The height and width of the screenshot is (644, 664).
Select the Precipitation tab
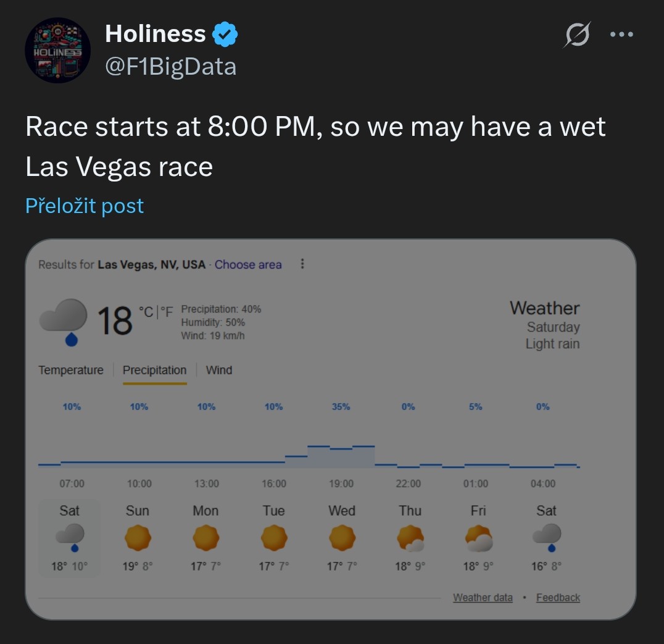pyautogui.click(x=154, y=370)
